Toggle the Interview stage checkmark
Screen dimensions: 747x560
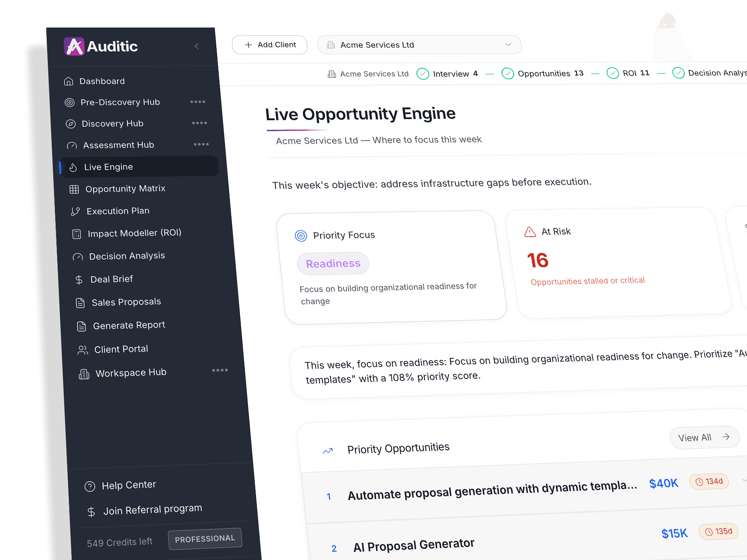pyautogui.click(x=423, y=74)
